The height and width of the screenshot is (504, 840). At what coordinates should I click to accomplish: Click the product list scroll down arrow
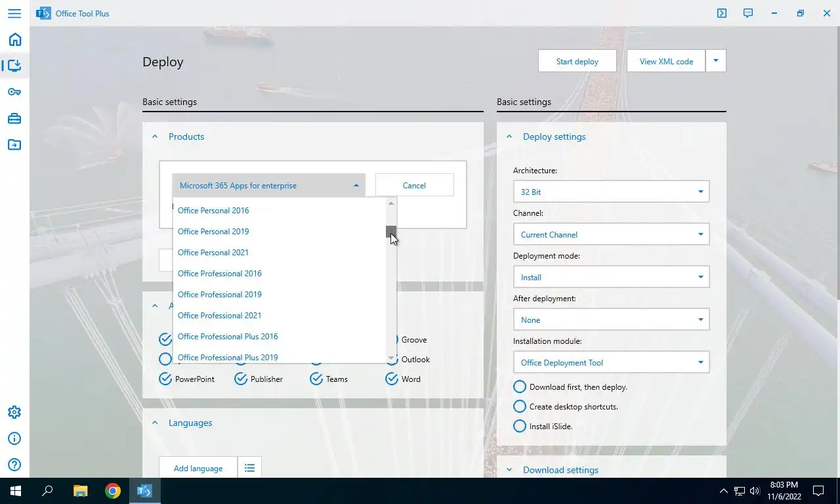[x=391, y=357]
